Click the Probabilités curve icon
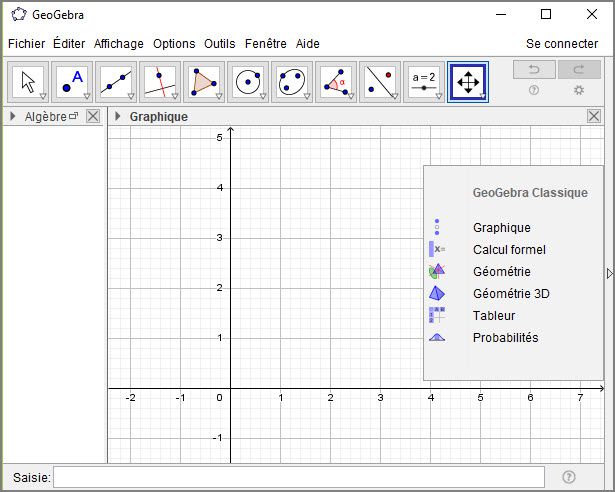Screen dimensions: 615x492 pyautogui.click(x=437, y=337)
